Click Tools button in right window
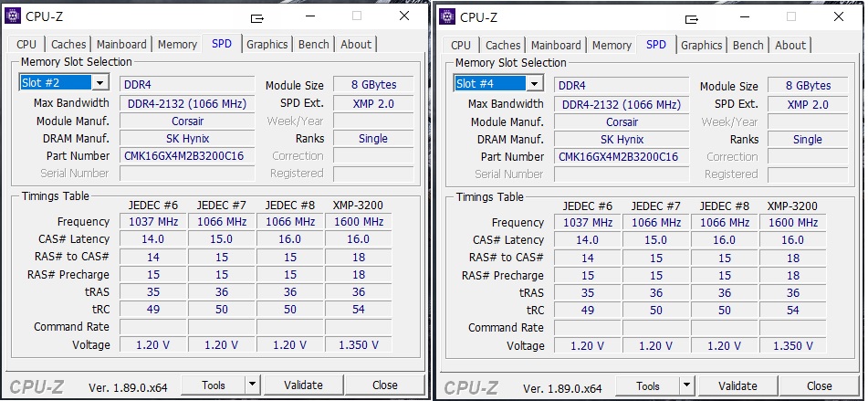 pos(648,385)
